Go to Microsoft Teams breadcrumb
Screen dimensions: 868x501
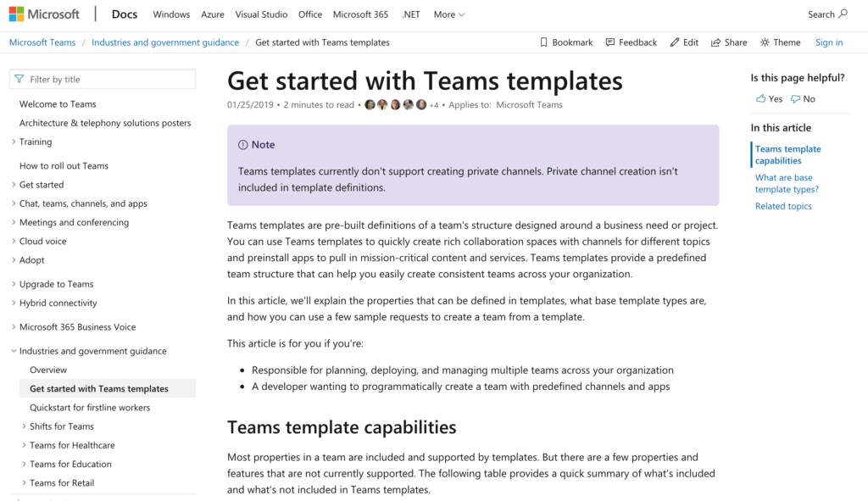tap(42, 42)
